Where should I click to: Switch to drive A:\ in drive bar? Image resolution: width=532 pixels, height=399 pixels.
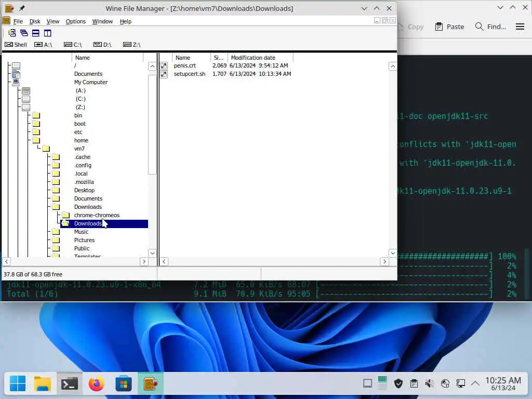(43, 45)
